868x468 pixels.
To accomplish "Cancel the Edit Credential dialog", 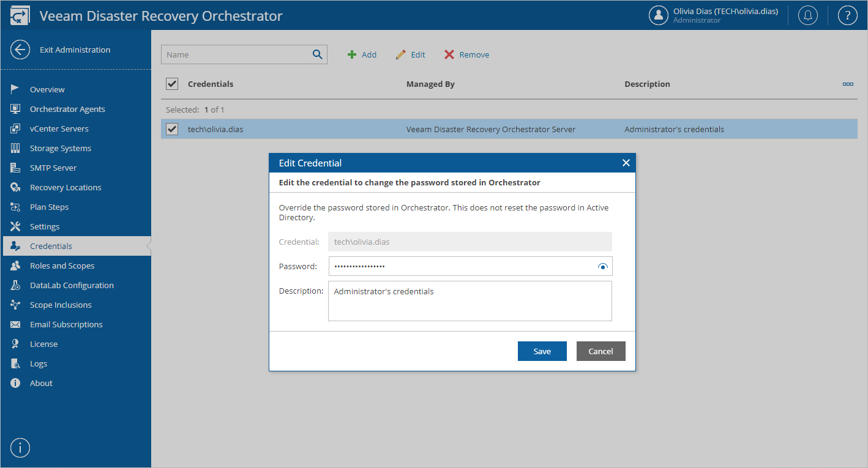I will click(x=601, y=351).
